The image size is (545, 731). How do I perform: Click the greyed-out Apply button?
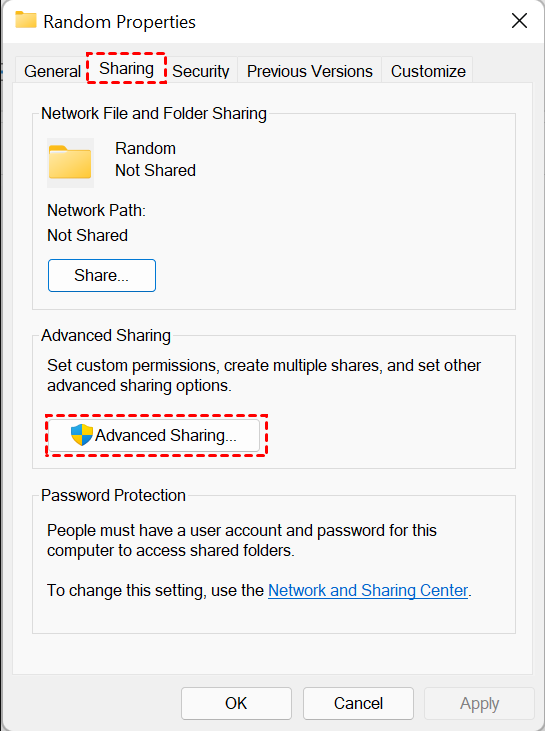(479, 703)
